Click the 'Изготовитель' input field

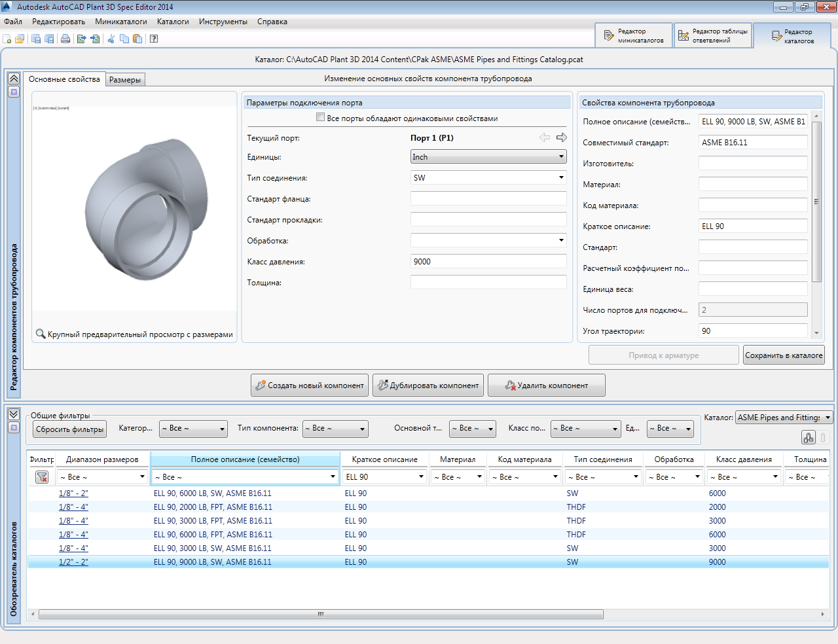752,164
